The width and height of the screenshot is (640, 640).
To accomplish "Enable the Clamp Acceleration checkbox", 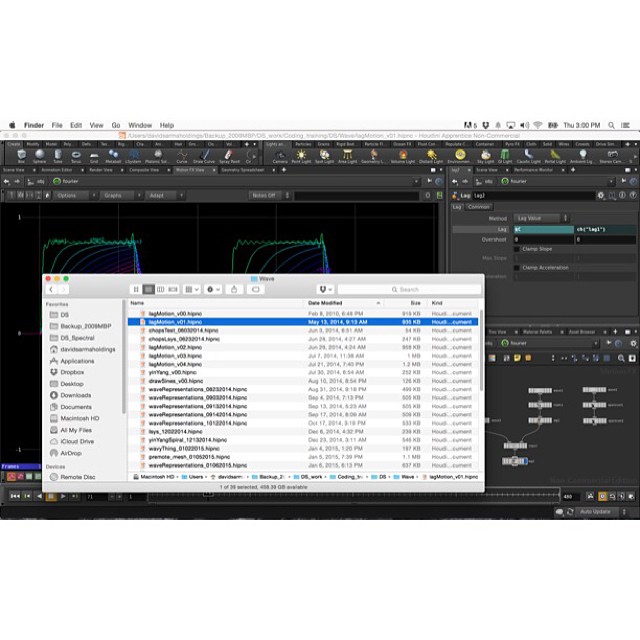I will 517,267.
